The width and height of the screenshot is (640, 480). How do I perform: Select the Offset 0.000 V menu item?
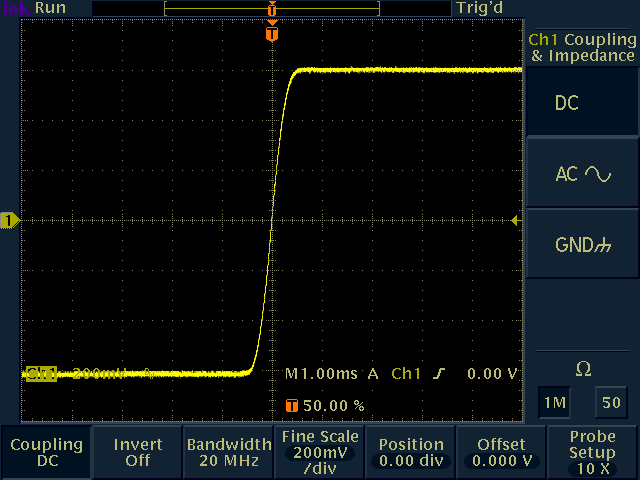click(501, 452)
